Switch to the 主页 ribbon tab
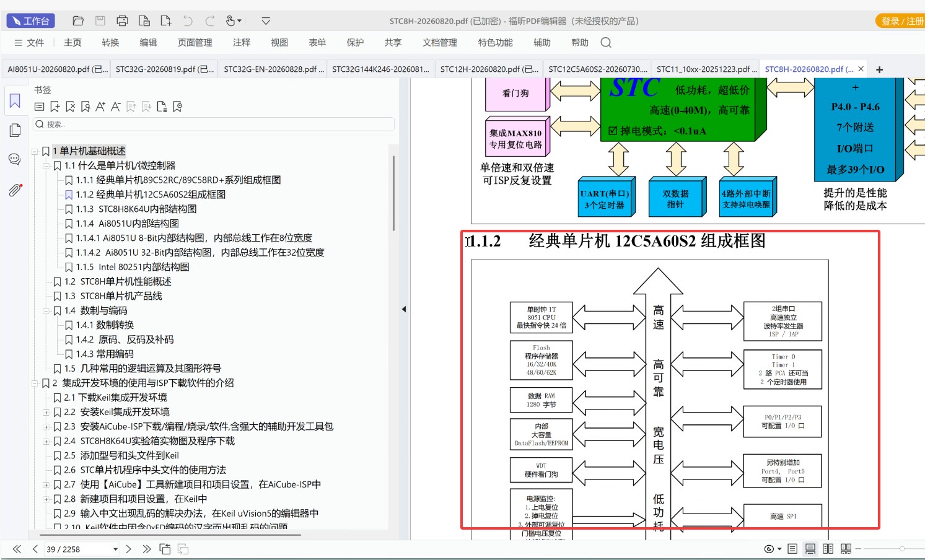This screenshot has height=560, width=925. point(72,43)
